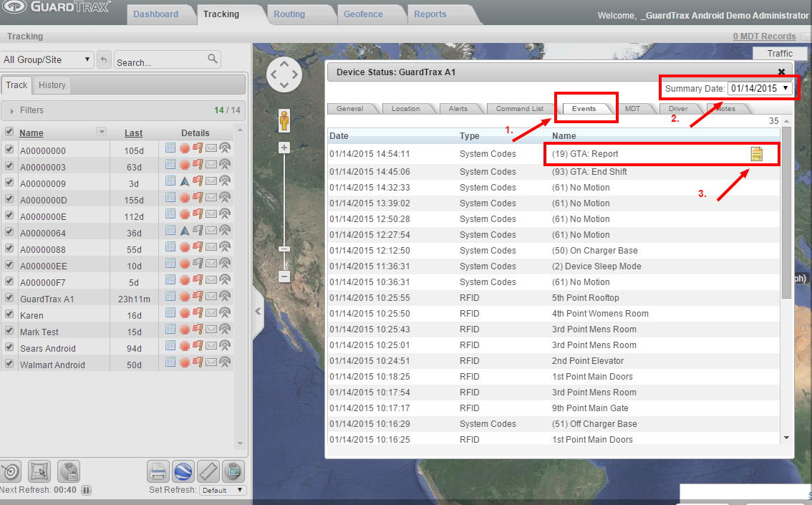The width and height of the screenshot is (812, 505).
Task: Click the Traffic map button
Action: [780, 53]
